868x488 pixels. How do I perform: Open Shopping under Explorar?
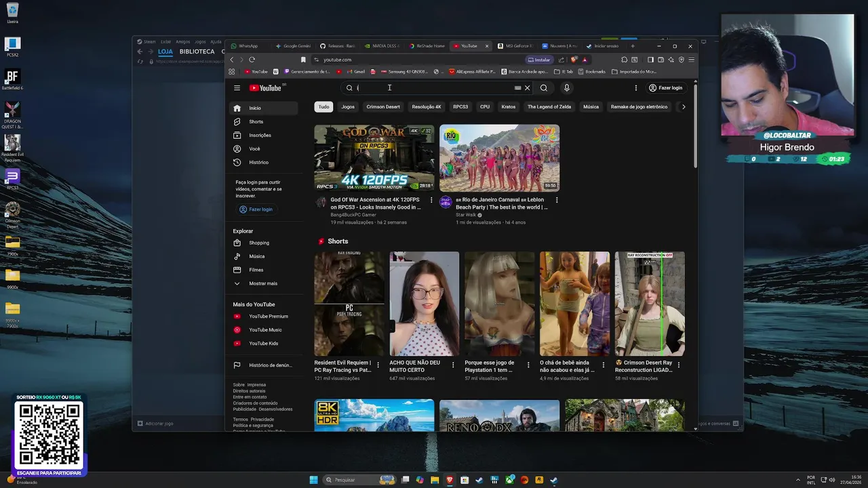tap(263, 243)
